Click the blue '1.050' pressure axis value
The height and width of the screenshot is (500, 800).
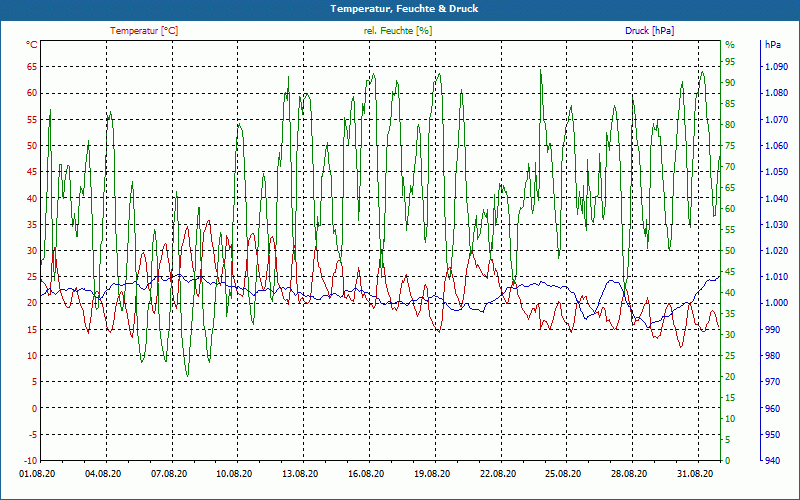776,171
